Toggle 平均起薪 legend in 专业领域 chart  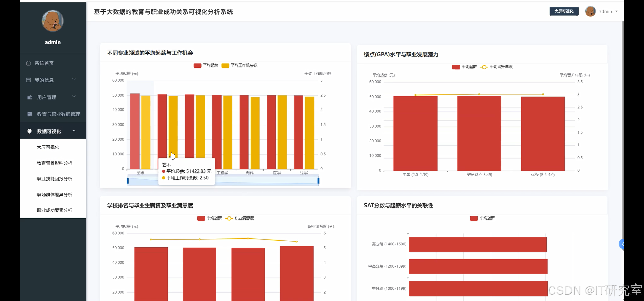click(206, 65)
